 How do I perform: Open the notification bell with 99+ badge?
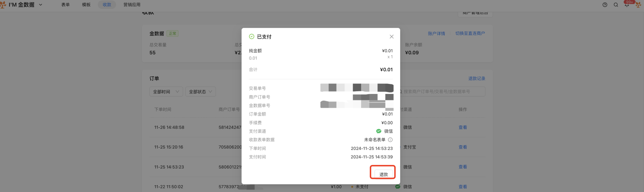(627, 5)
